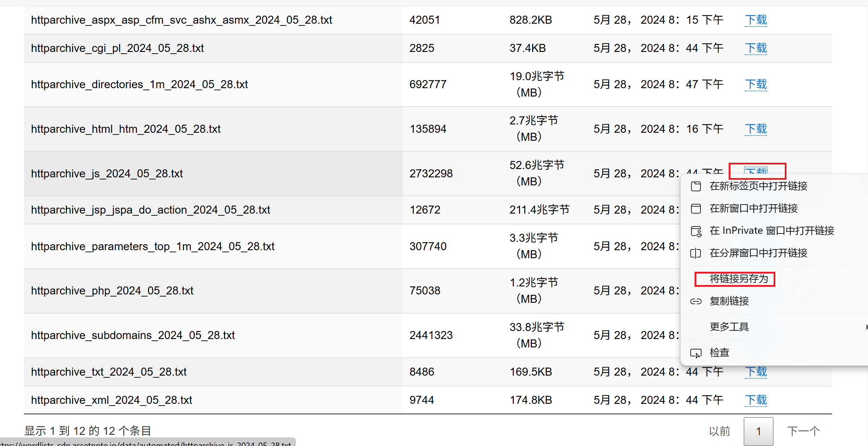Select 在 InPrivate 窗口中打开链接 entry
The height and width of the screenshot is (446, 868).
(772, 231)
